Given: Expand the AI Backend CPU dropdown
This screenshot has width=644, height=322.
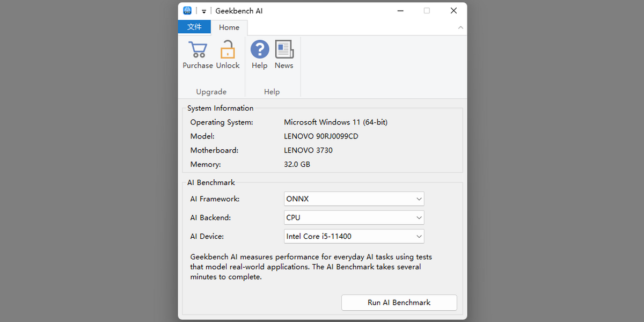Looking at the screenshot, I should click(354, 217).
